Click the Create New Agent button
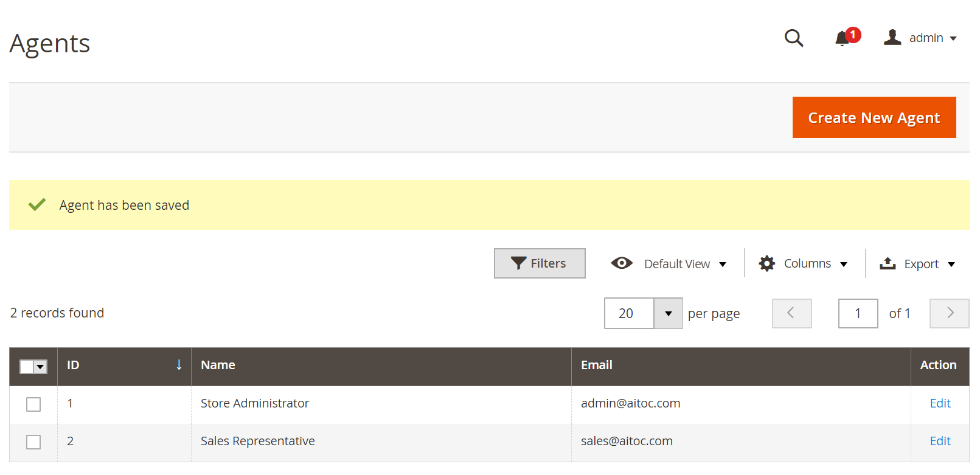Viewport: 980px width, 475px height. 874,117
